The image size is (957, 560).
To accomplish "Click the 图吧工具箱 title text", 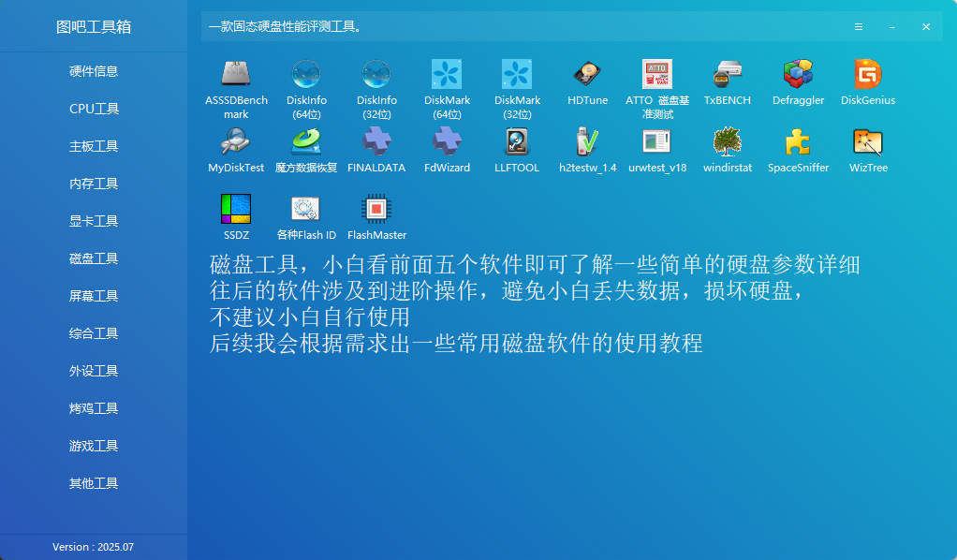I will tap(94, 27).
